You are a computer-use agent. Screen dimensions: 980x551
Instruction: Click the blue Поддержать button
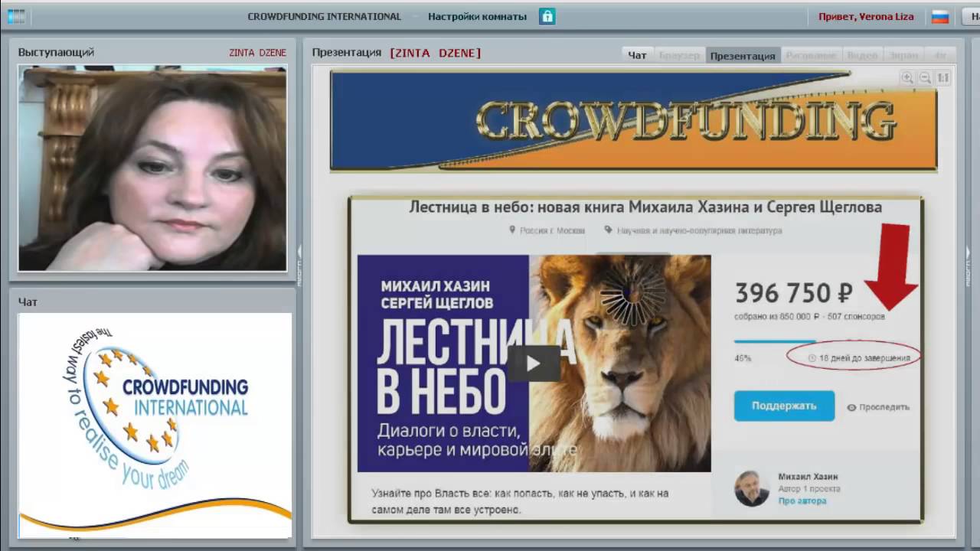784,406
